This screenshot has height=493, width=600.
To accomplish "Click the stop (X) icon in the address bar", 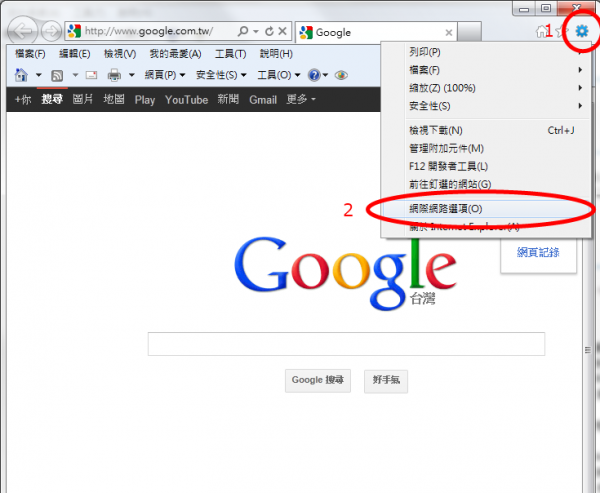I will click(284, 32).
